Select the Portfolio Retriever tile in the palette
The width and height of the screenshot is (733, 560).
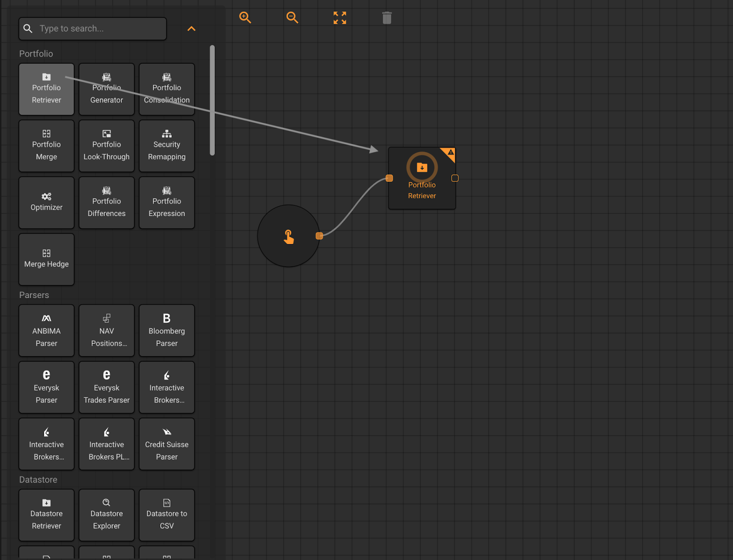click(x=46, y=89)
